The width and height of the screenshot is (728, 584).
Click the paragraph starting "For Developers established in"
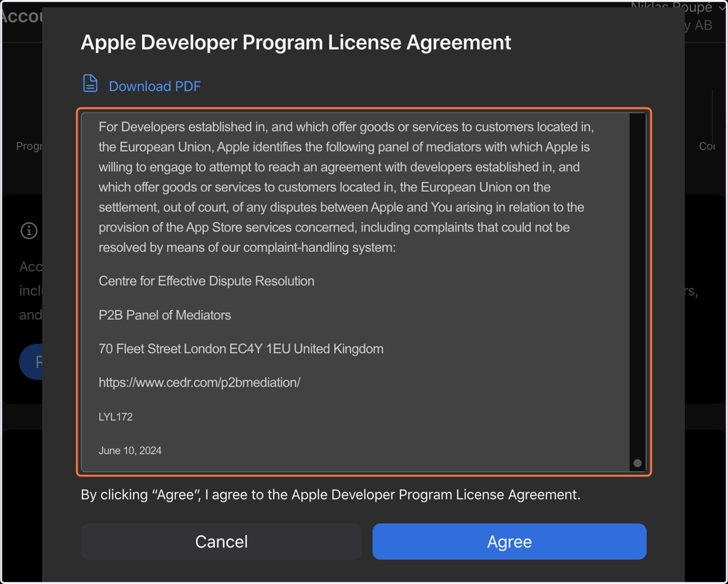click(x=346, y=187)
